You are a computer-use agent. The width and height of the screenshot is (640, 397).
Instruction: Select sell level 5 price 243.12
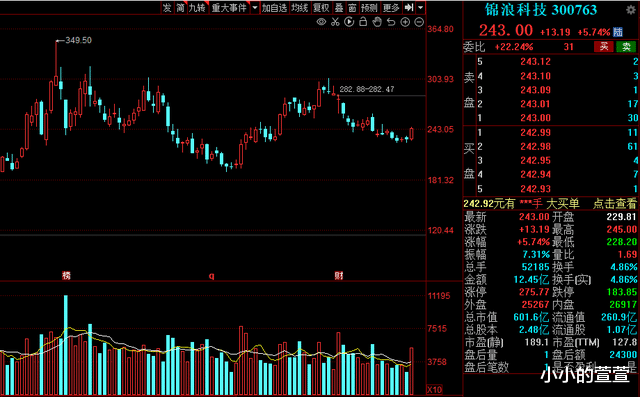(x=536, y=62)
